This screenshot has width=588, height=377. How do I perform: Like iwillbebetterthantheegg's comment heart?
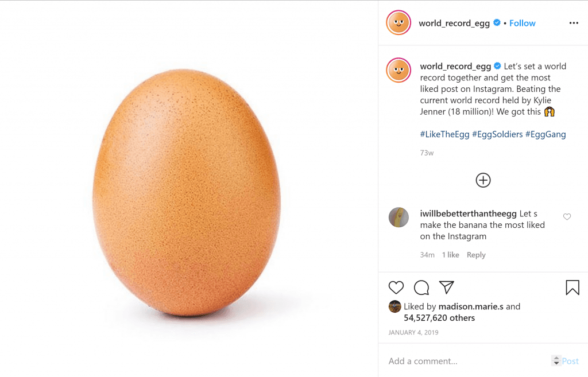point(567,216)
